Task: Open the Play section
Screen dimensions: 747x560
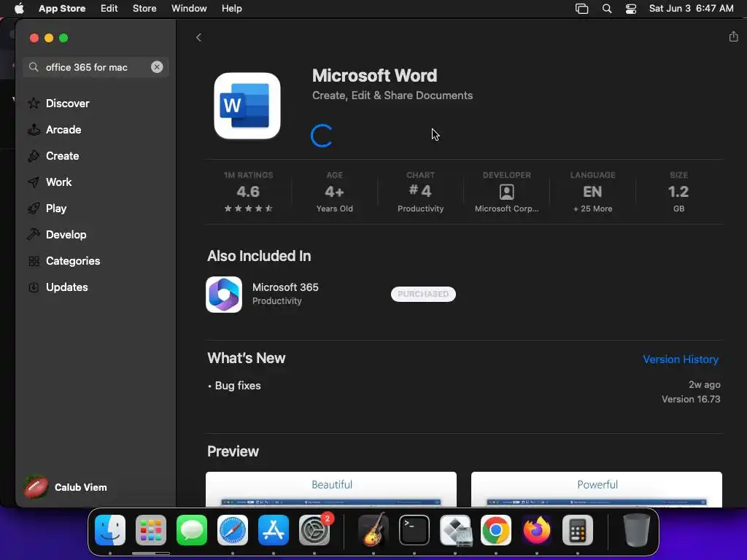Action: 55,208
